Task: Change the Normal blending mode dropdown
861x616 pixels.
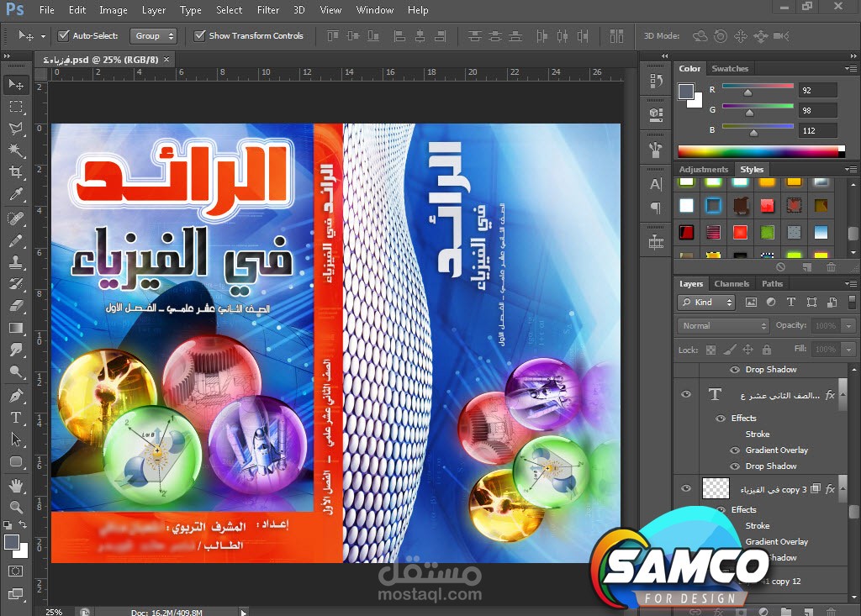Action: 723,326
